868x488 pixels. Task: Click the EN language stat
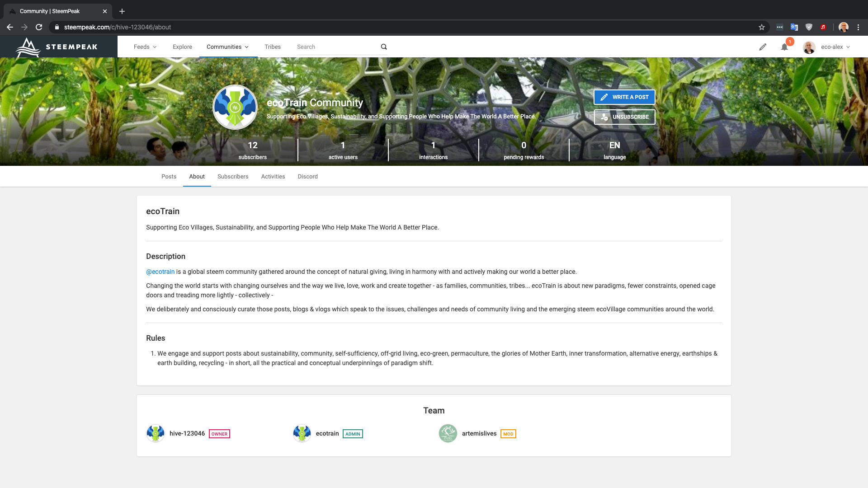[x=614, y=150]
